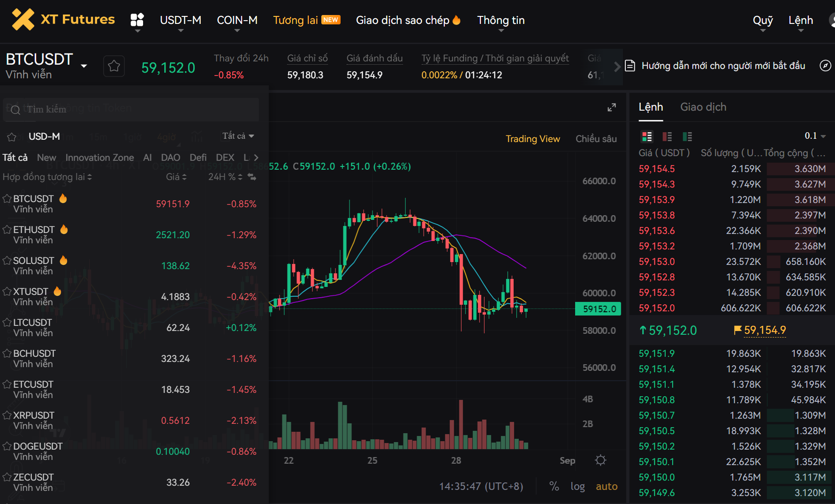The image size is (835, 504).
Task: Show combined buy and sell order book
Action: (x=647, y=136)
